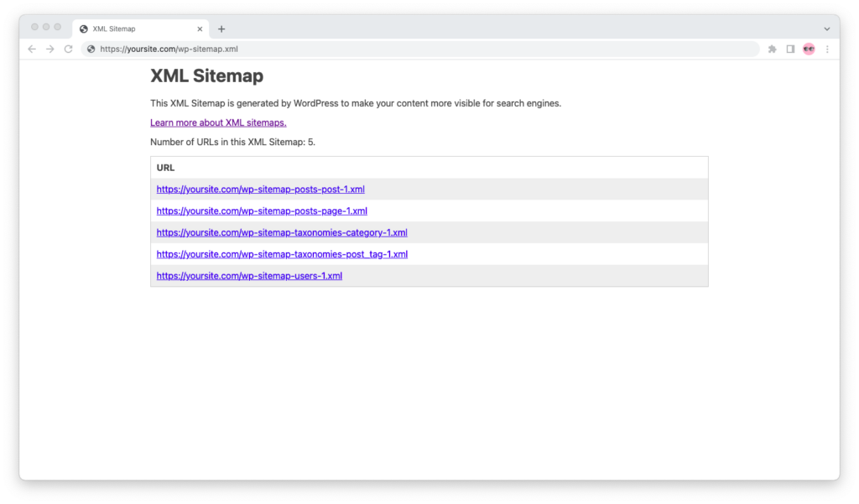Viewport: 859px width, 504px height.
Task: Open the wp-sitemap-taxonomies-post_tag-1.xml link
Action: point(282,254)
